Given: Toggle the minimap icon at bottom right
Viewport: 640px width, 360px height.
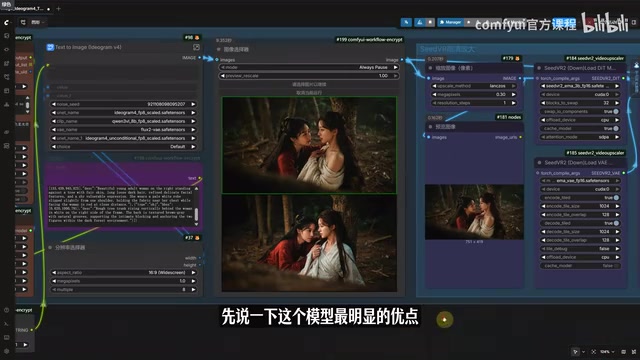Looking at the screenshot, I should tap(623, 351).
